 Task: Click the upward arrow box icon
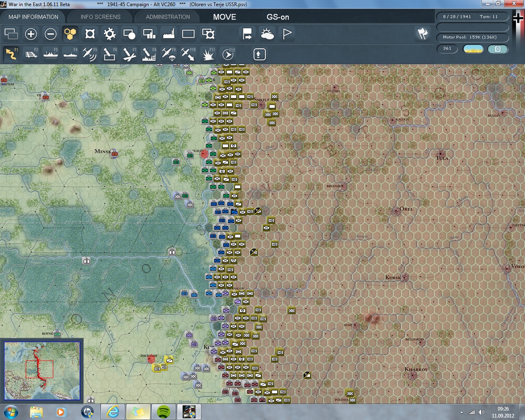259,54
